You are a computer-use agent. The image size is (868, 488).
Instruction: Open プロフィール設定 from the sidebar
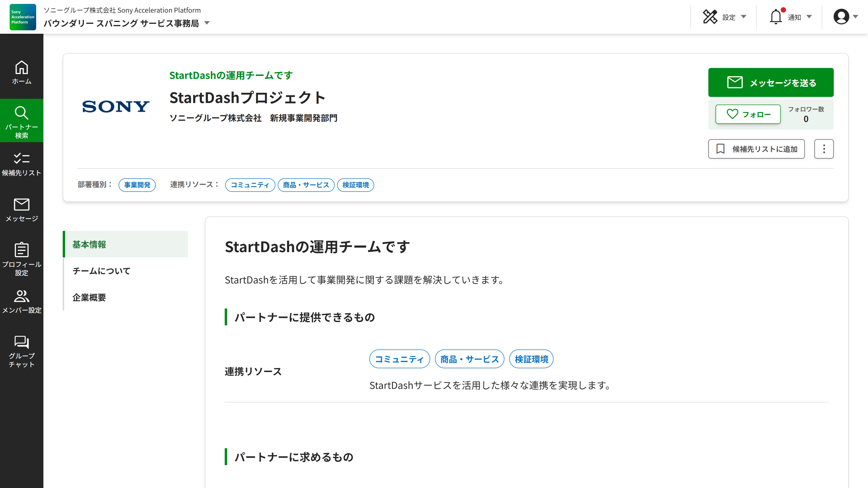click(22, 258)
